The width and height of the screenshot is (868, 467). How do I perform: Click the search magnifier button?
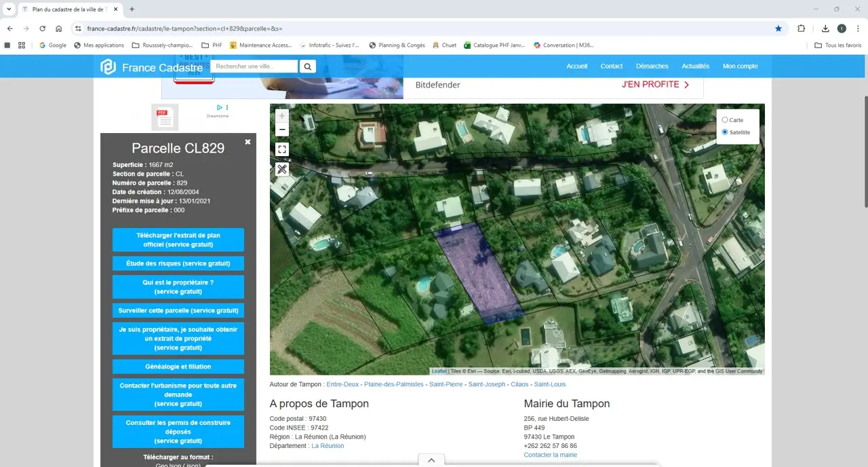[308, 67]
